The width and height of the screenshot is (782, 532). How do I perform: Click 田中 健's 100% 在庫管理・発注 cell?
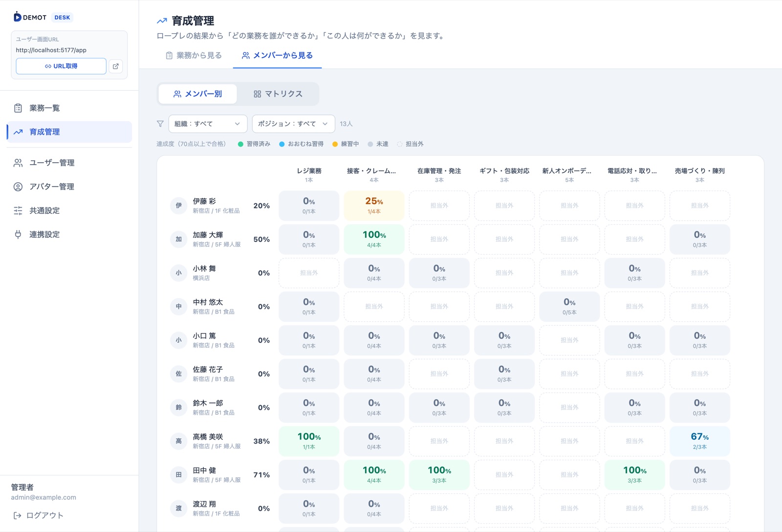click(x=439, y=475)
